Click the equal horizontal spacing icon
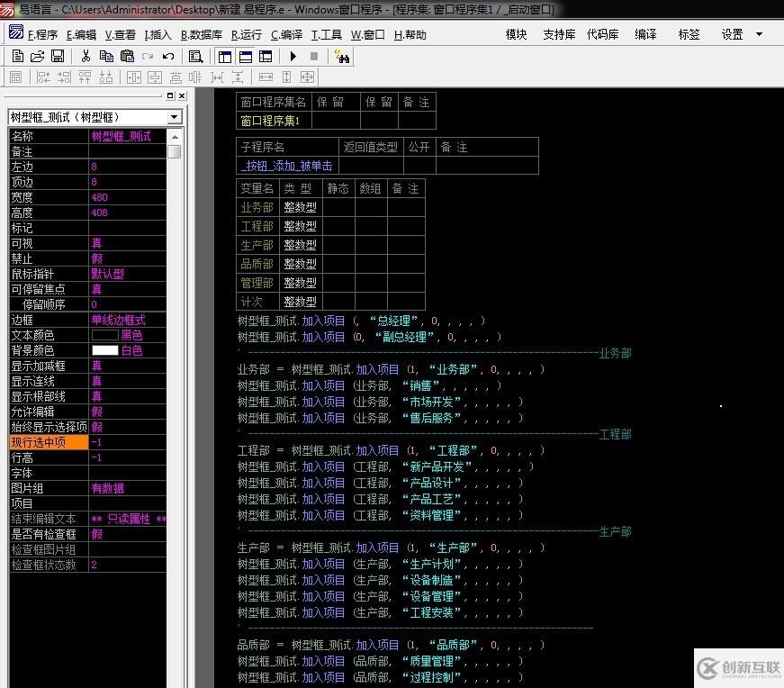 217,77
